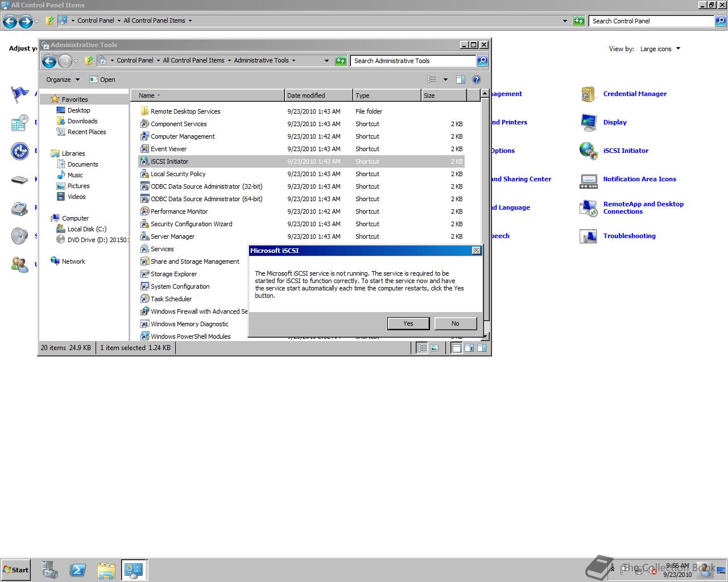Expand the All Control Panel Items breadcrumb arrow
This screenshot has height=582, width=728.
(190, 20)
